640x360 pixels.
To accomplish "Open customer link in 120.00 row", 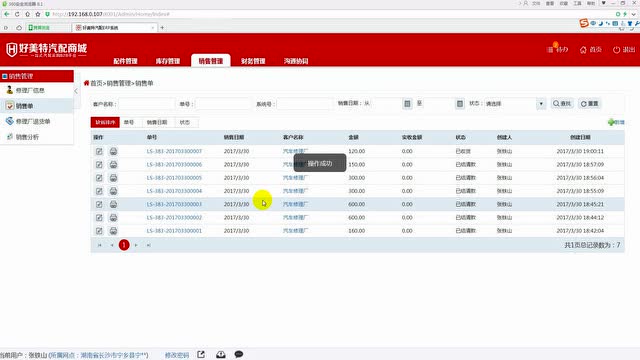I will 296,151.
